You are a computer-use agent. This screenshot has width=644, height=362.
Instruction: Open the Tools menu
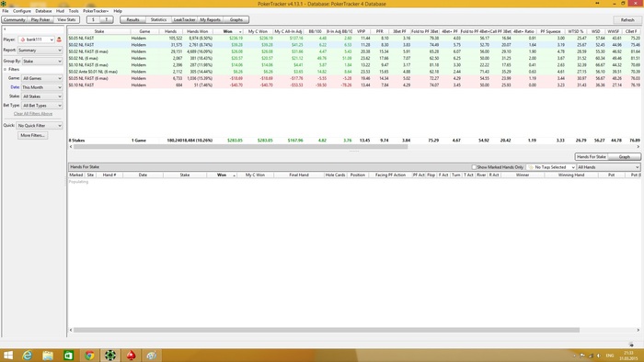point(74,11)
